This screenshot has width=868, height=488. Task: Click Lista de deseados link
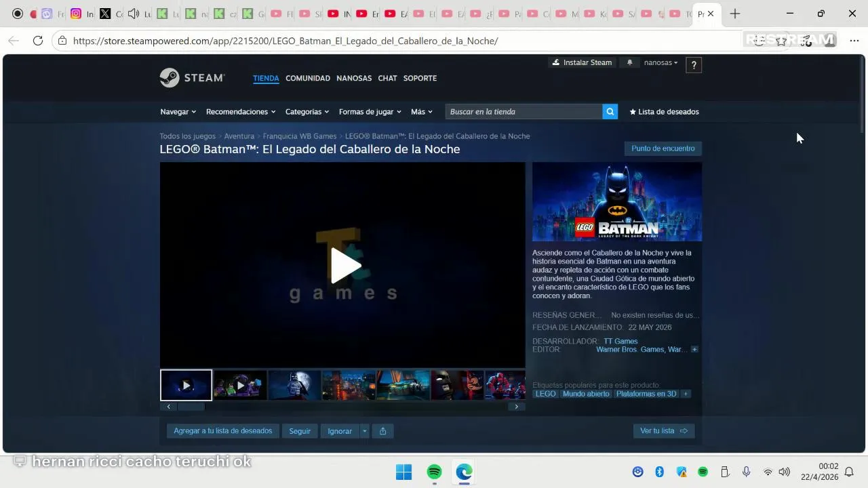[x=664, y=112]
